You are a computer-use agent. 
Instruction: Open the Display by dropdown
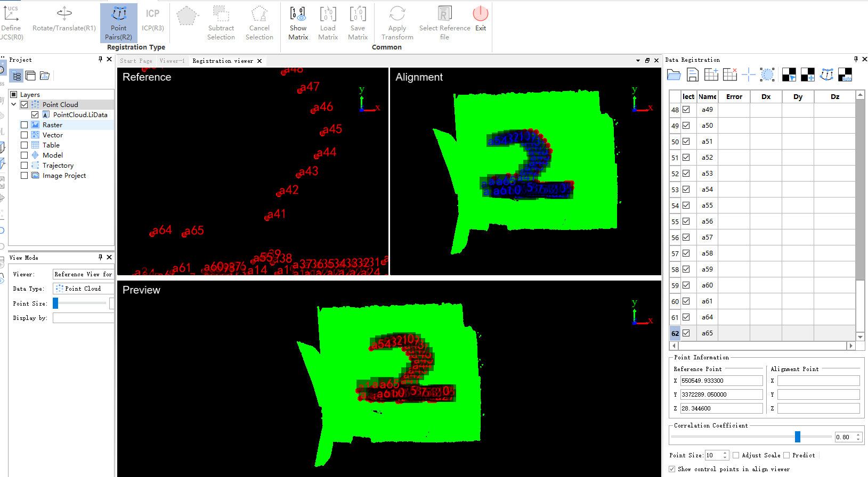(84, 318)
